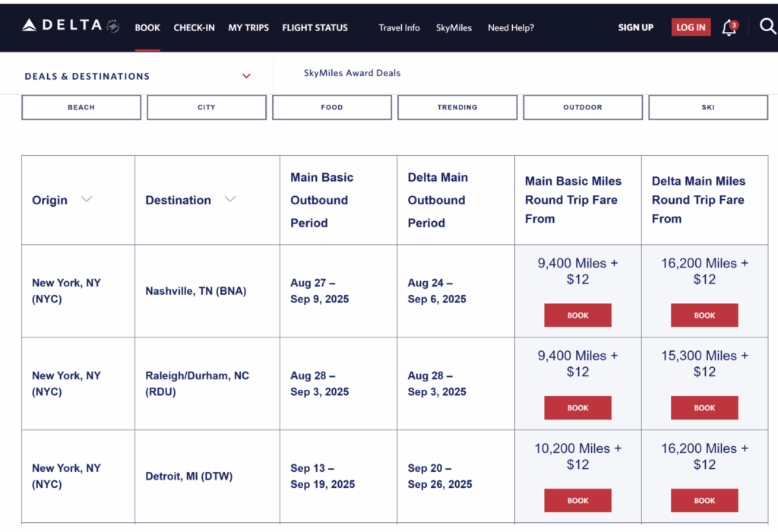The height and width of the screenshot is (532, 778).
Task: Click the 10,200 Miles + $12 fare text
Action: 577,457
